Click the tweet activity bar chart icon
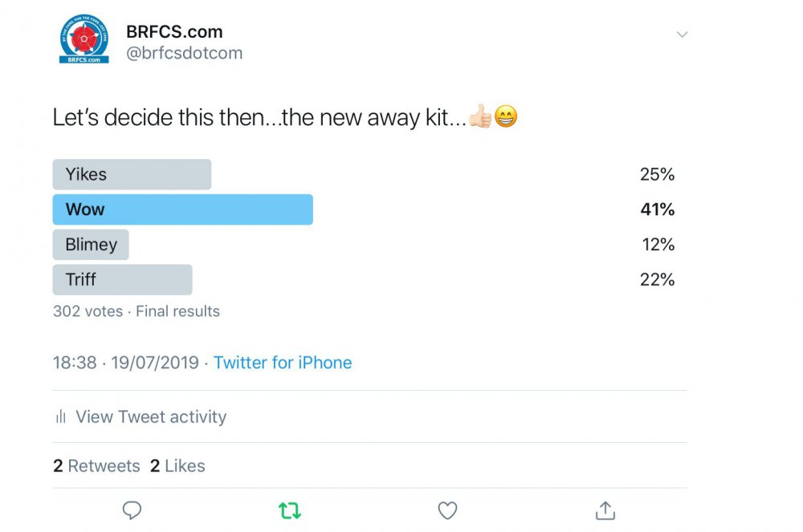Image resolution: width=803 pixels, height=532 pixels. click(60, 417)
